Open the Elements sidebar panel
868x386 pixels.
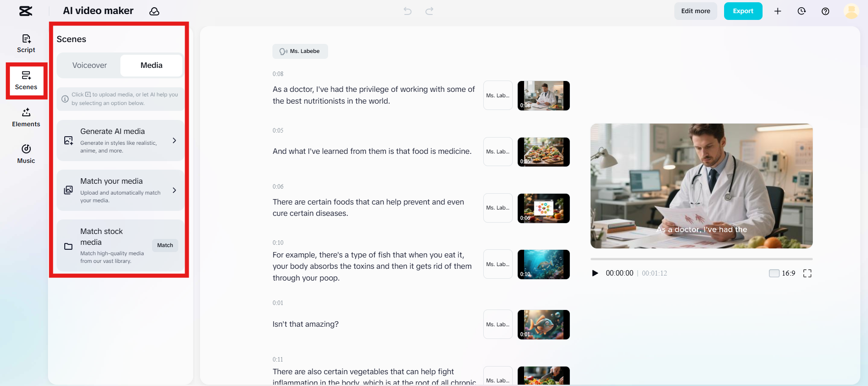[x=26, y=117]
